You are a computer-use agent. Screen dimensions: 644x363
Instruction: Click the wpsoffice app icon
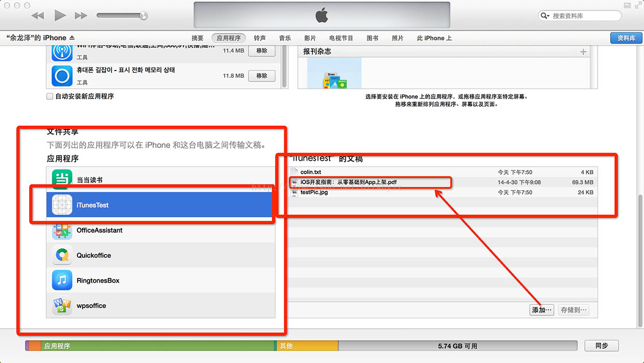tap(62, 305)
